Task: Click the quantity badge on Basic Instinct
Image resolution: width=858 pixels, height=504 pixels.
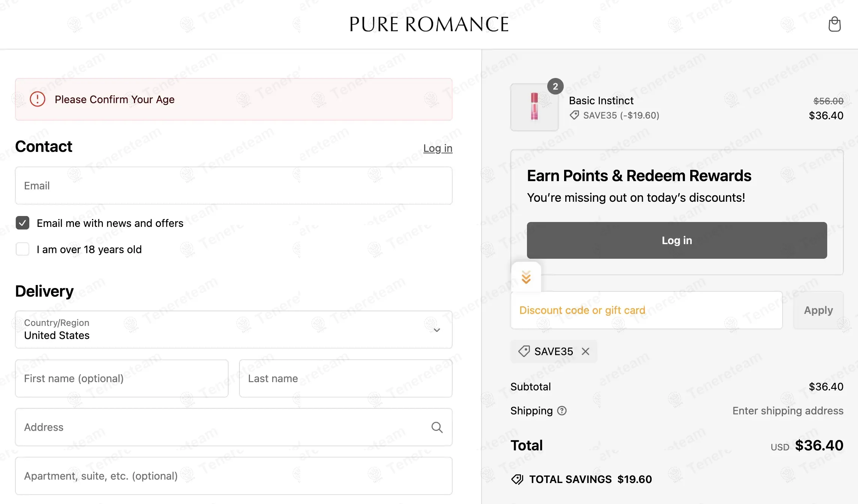Action: [555, 87]
